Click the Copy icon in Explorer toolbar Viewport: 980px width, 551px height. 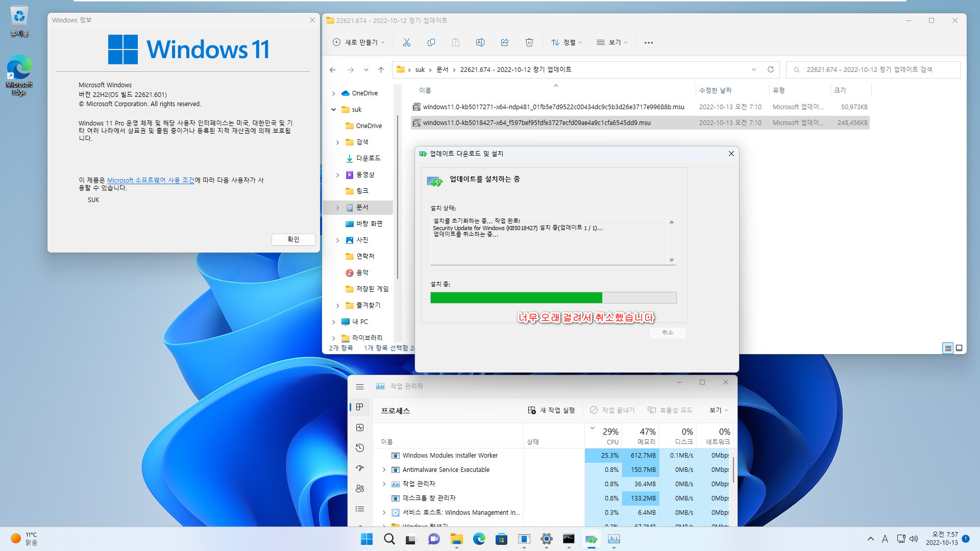[x=431, y=42]
